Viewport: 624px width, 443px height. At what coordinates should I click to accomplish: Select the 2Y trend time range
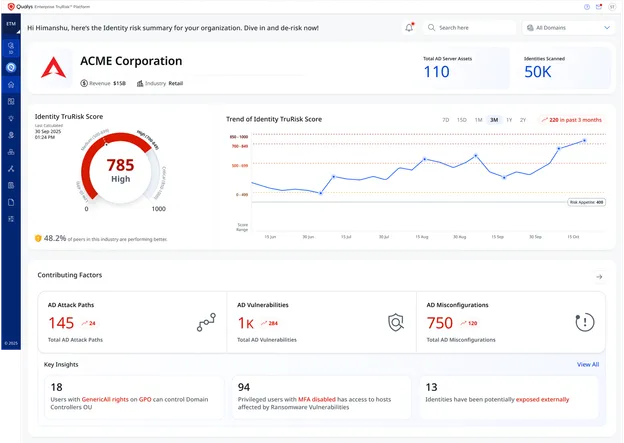[x=522, y=120]
